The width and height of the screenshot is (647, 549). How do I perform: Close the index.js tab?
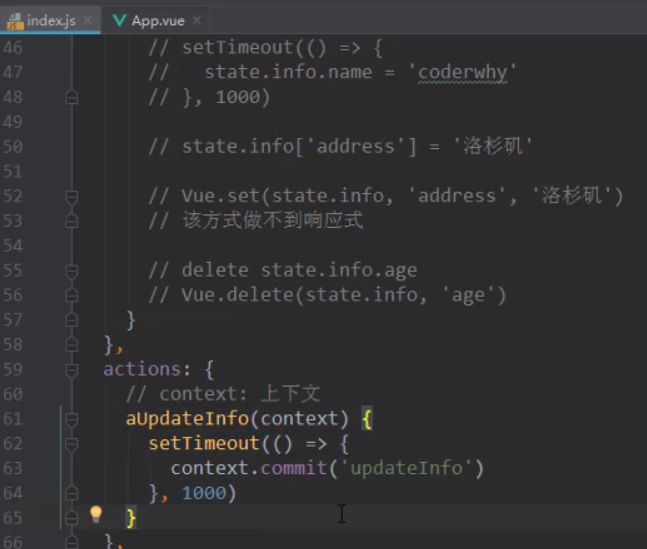tap(87, 20)
